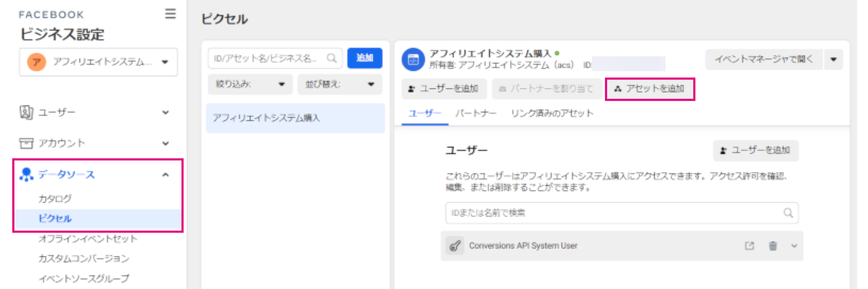Image resolution: width=868 pixels, height=289 pixels.
Task: Click ユーザーを追加 button in users section
Action: (x=756, y=150)
